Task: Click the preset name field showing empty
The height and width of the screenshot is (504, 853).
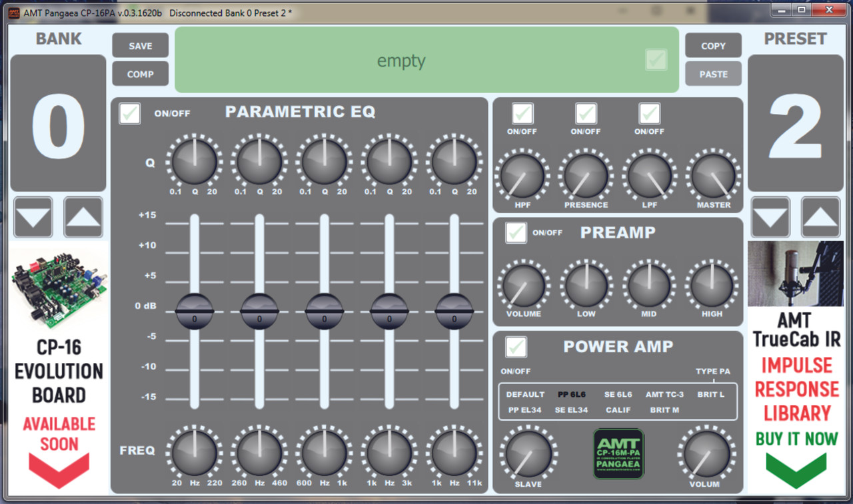Action: click(x=401, y=60)
